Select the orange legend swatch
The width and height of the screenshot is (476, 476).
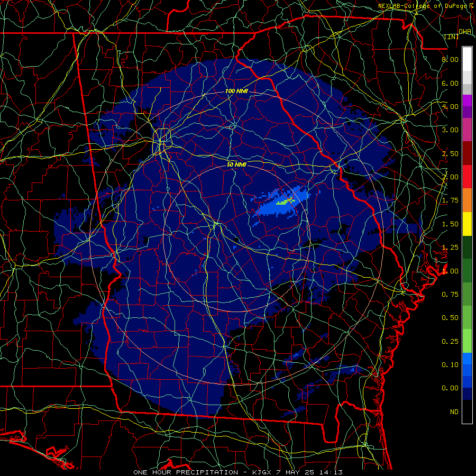point(467,200)
